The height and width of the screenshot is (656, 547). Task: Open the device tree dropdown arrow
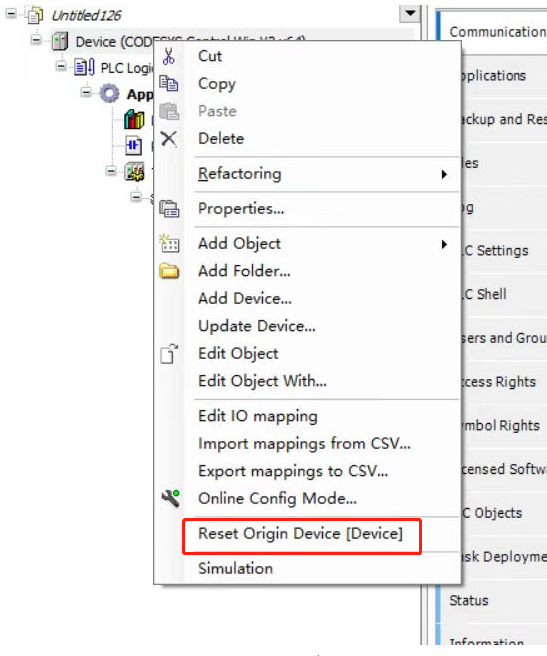pyautogui.click(x=410, y=13)
